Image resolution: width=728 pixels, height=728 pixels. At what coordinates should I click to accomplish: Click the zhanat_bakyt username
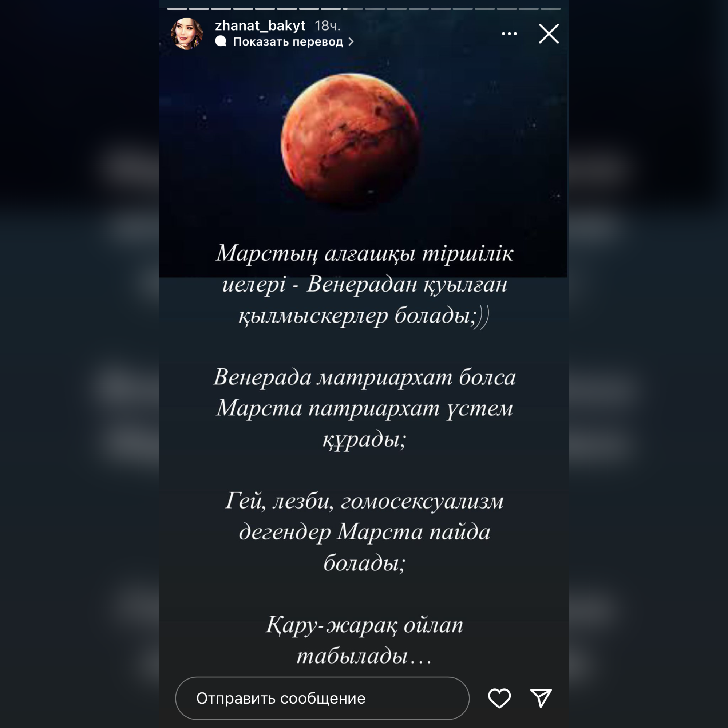click(260, 25)
